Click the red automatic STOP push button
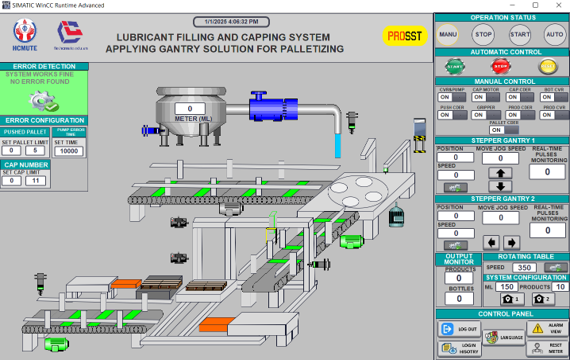The width and height of the screenshot is (570, 360). coord(501,67)
